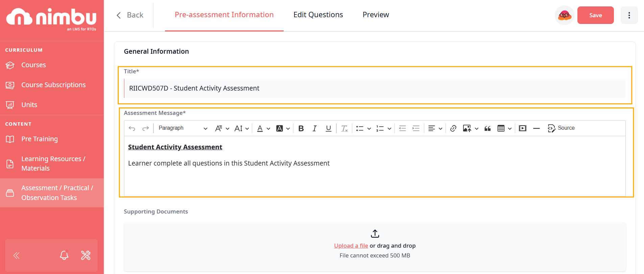Click the block quote icon
The width and height of the screenshot is (644, 274).
coord(487,128)
